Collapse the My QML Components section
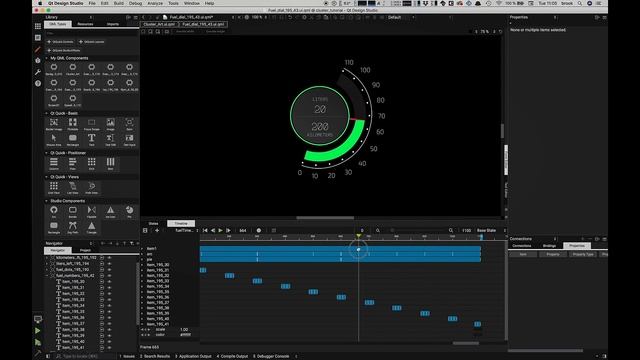Viewport: 640px width, 360px height. click(46, 58)
